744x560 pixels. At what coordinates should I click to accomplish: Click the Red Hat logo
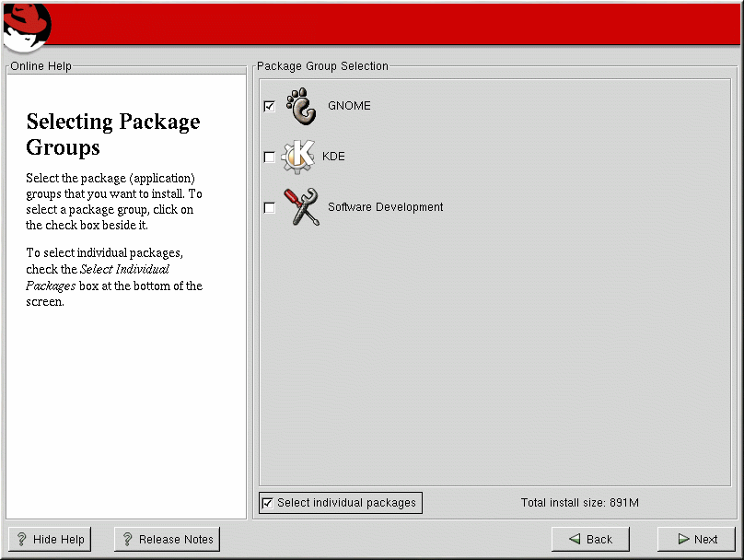tap(27, 27)
